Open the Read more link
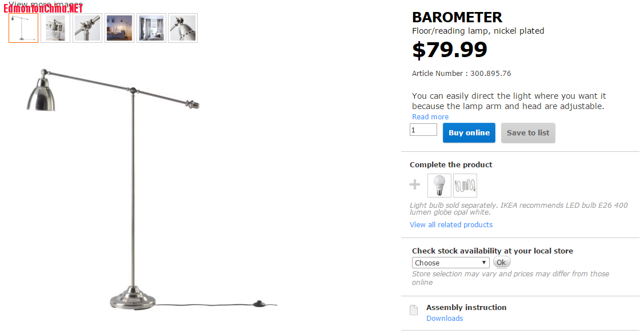 (430, 117)
